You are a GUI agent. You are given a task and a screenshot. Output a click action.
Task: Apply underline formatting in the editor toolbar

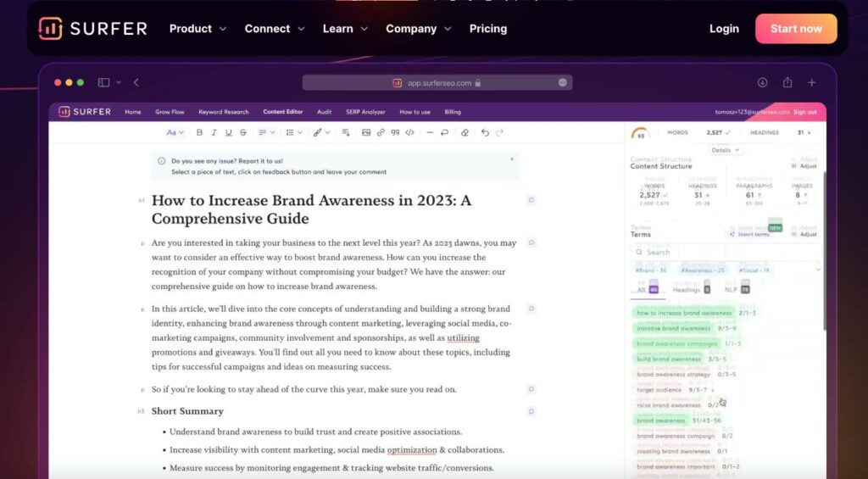pos(228,133)
